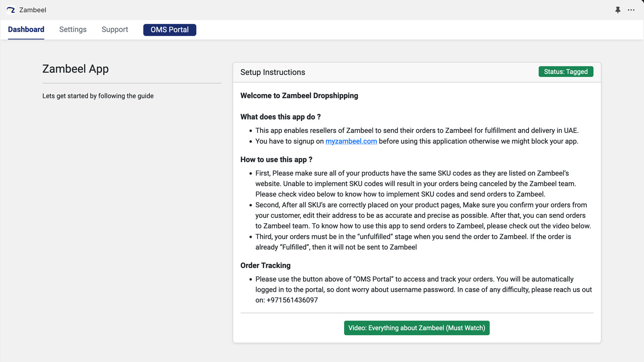Pin the Zambeel app using the pin icon
Screen dimensions: 644x362
click(618, 10)
